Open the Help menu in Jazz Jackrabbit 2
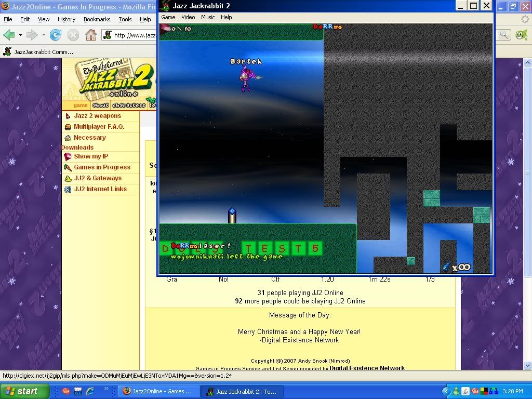The width and height of the screenshot is (532, 399). (227, 17)
